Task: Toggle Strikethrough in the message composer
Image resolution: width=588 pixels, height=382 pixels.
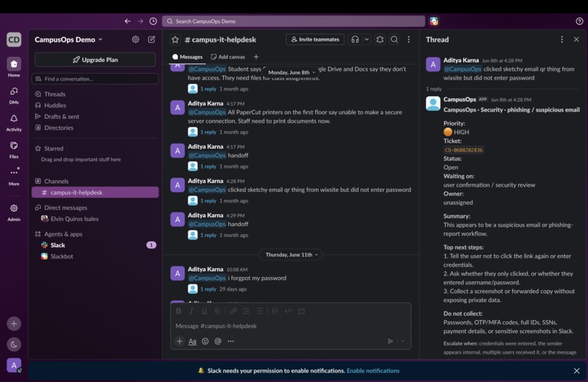Action: click(x=217, y=311)
